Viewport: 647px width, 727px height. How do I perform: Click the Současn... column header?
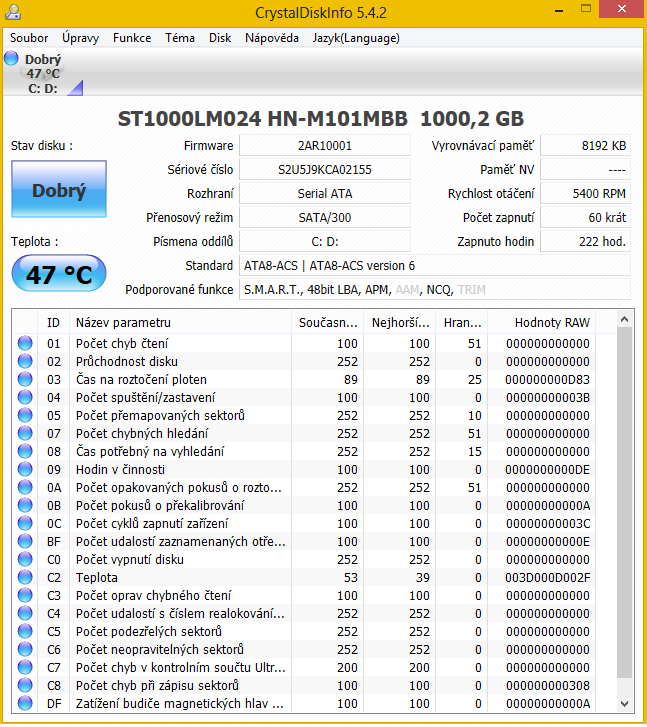328,323
